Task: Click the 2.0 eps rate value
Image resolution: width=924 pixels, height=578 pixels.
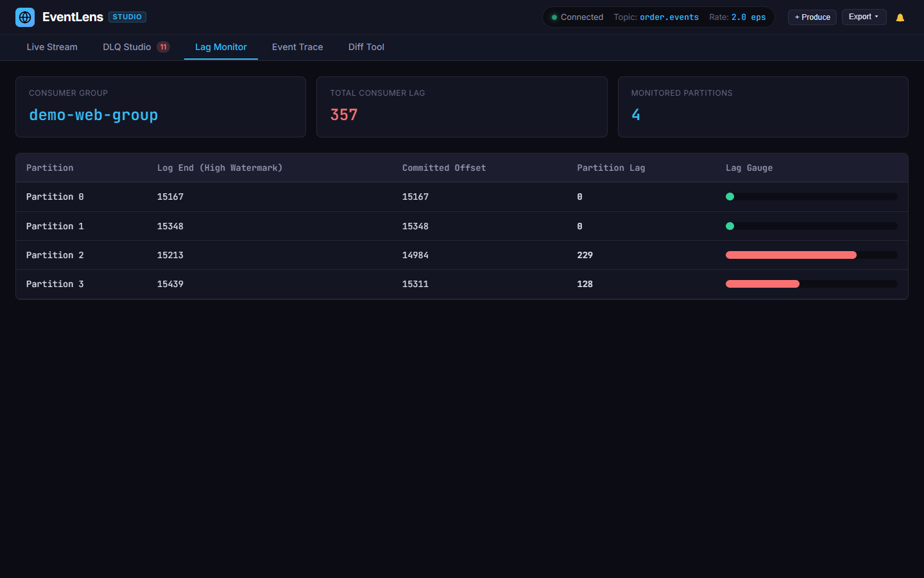Action: pyautogui.click(x=749, y=17)
